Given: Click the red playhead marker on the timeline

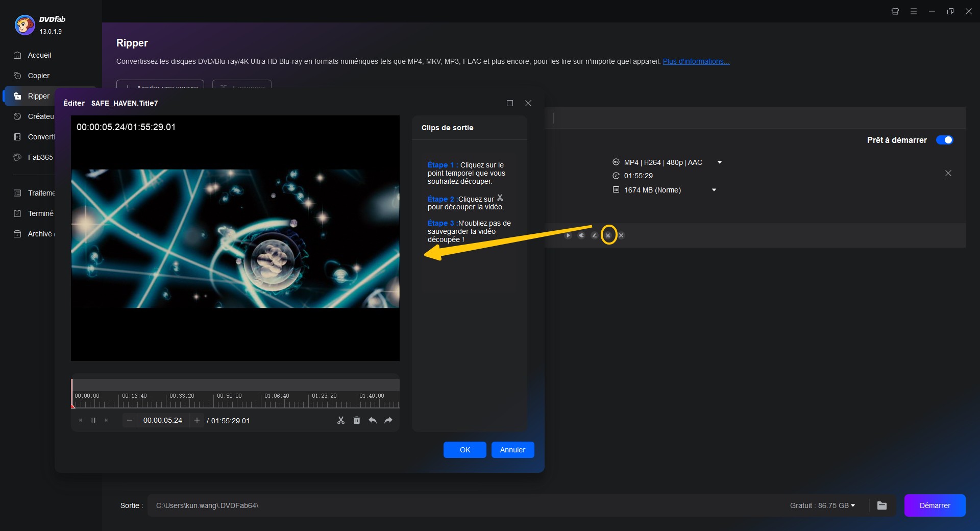Looking at the screenshot, I should pos(72,406).
